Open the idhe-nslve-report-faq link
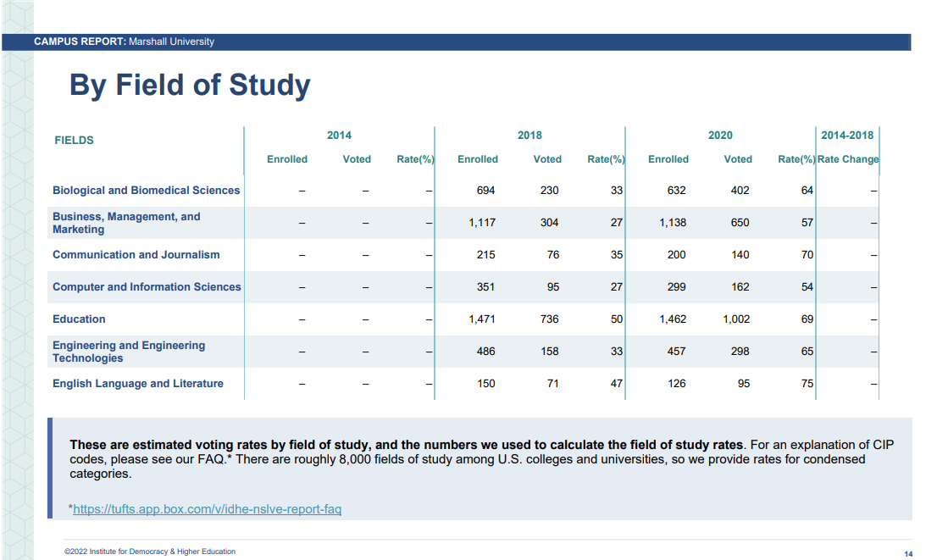Screen dimensions: 937x560 pos(207,509)
